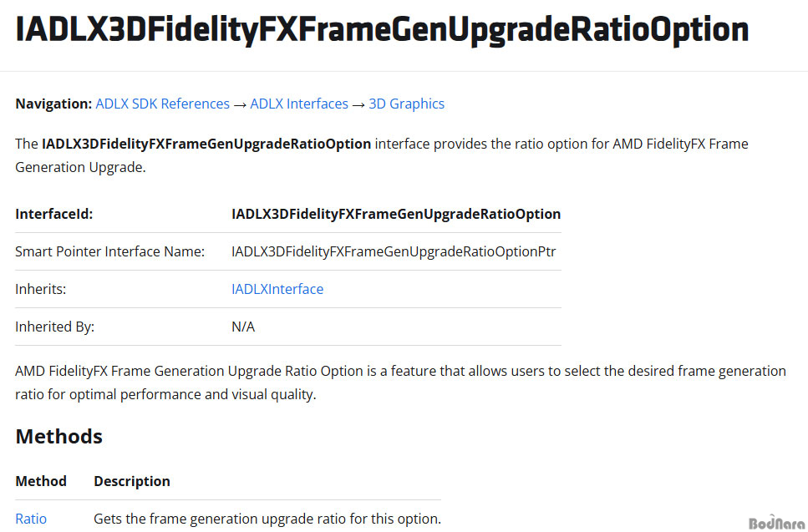Click the Description column header
The height and width of the screenshot is (532, 808).
click(x=132, y=481)
